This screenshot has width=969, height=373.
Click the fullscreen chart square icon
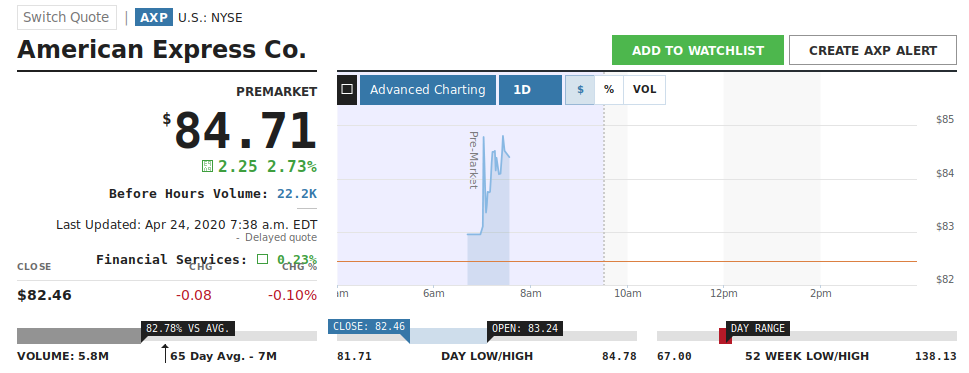tap(347, 90)
